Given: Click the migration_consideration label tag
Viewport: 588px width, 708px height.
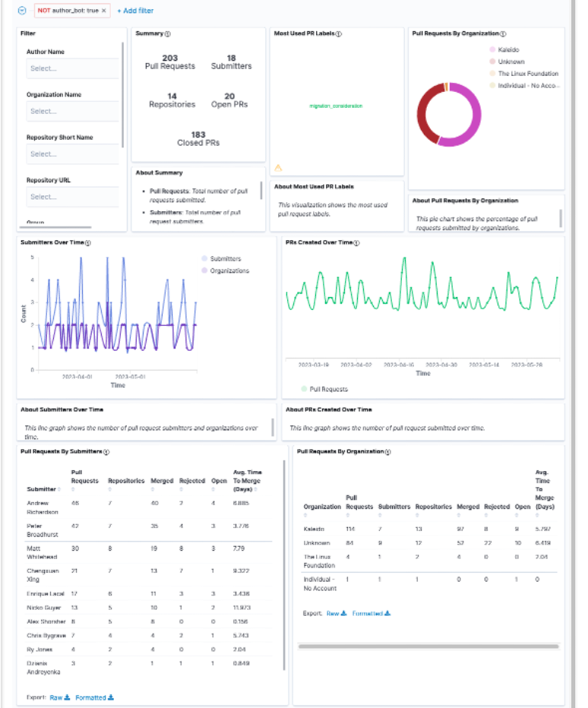Looking at the screenshot, I should 336,106.
